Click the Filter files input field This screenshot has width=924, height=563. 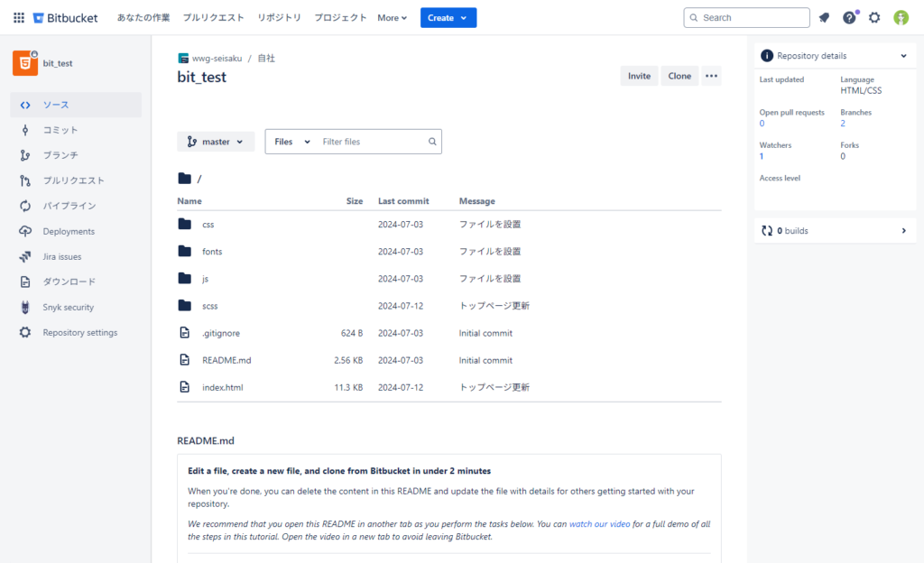(x=370, y=142)
